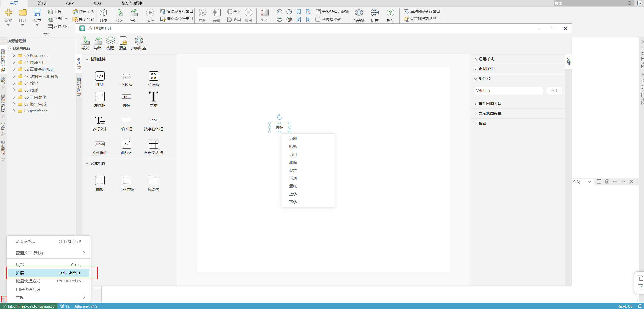
Task: Click the 清空 clear canvas icon
Action: pyautogui.click(x=123, y=41)
